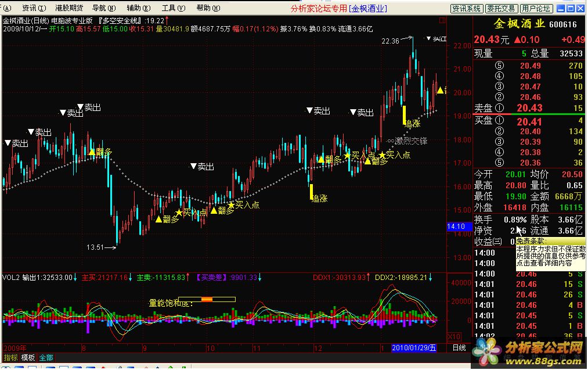
Task: Click the VOL2 indicator label
Action: pyautogui.click(x=10, y=277)
